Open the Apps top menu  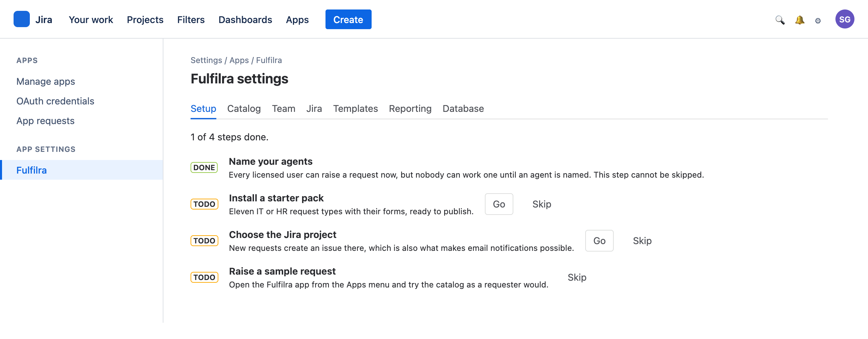[297, 20]
